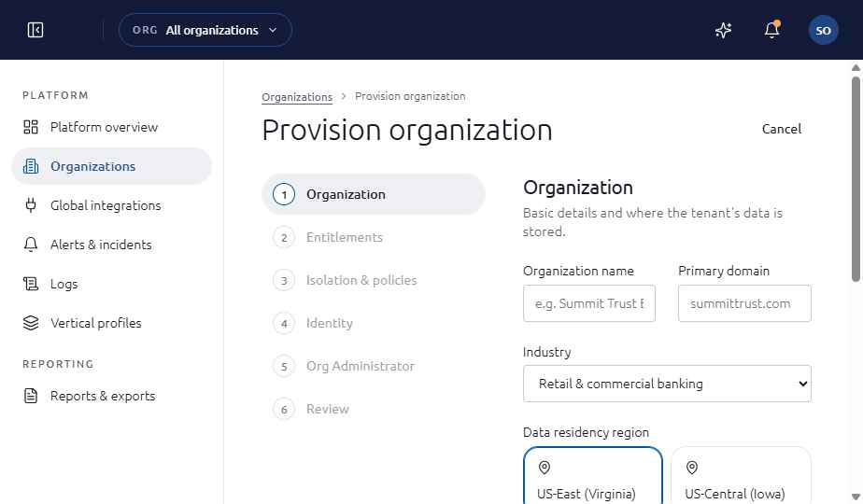Click the Vertical profiles layers icon
Viewport: 863px width, 504px height.
pos(31,323)
